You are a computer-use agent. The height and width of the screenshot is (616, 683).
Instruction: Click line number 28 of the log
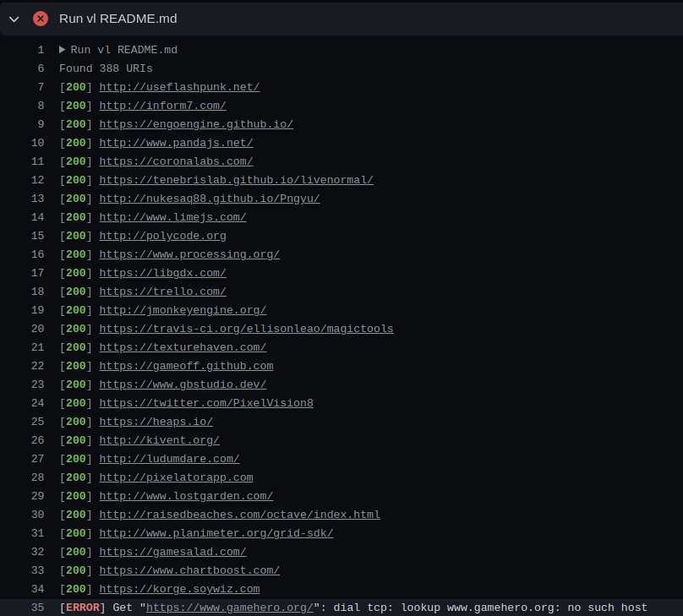coord(37,477)
